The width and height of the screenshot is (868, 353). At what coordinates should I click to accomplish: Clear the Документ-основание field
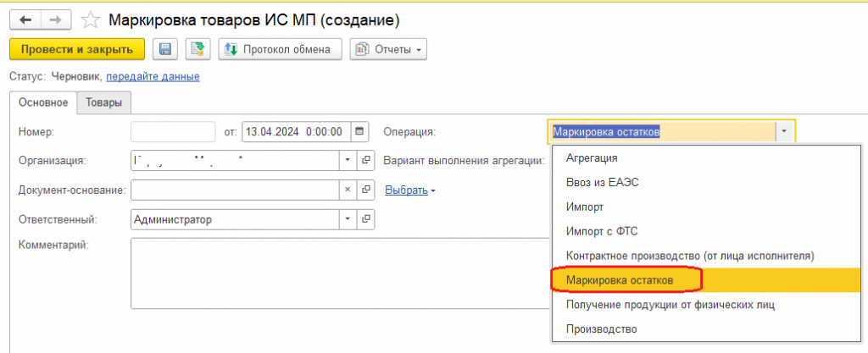(x=348, y=190)
